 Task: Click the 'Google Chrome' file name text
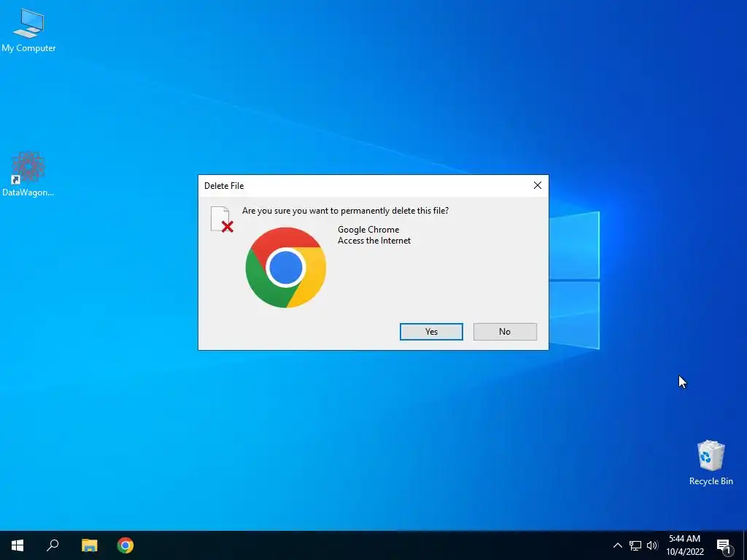pos(368,230)
